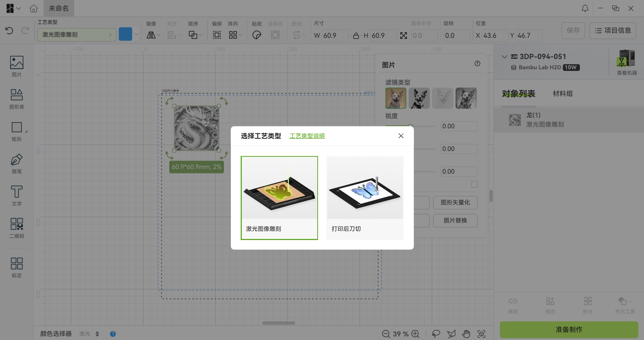644x340 pixels.
Task: Click the offset tool icon
Action: [x=217, y=35]
